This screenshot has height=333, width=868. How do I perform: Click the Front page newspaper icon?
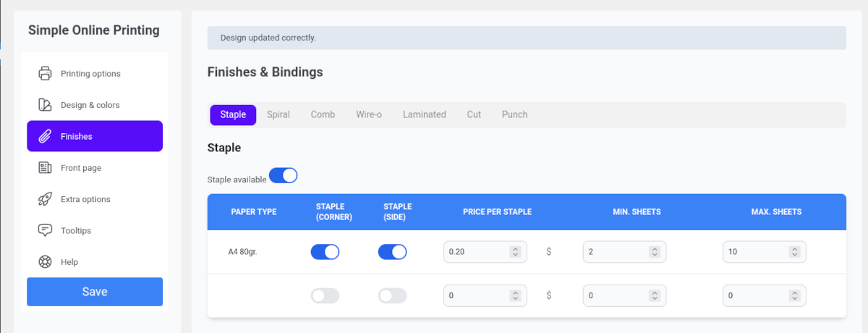tap(45, 168)
